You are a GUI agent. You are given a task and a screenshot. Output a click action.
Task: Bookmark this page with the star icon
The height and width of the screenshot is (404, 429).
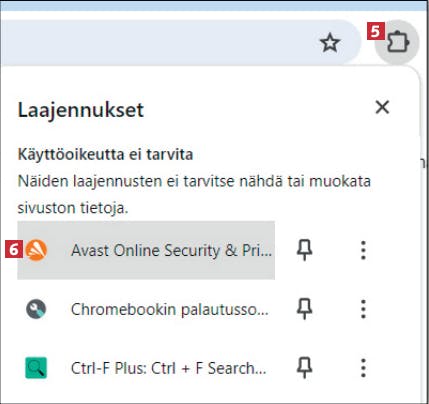330,43
